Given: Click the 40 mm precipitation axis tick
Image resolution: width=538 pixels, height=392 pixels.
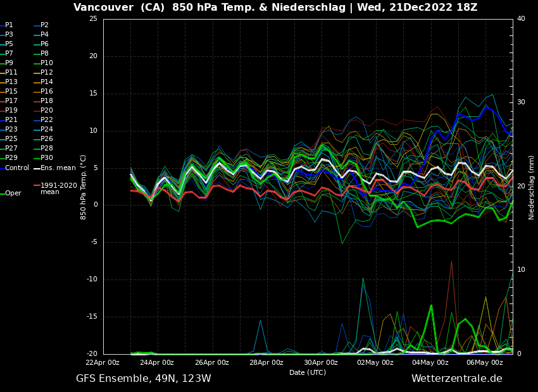Looking at the screenshot, I should (521, 19).
